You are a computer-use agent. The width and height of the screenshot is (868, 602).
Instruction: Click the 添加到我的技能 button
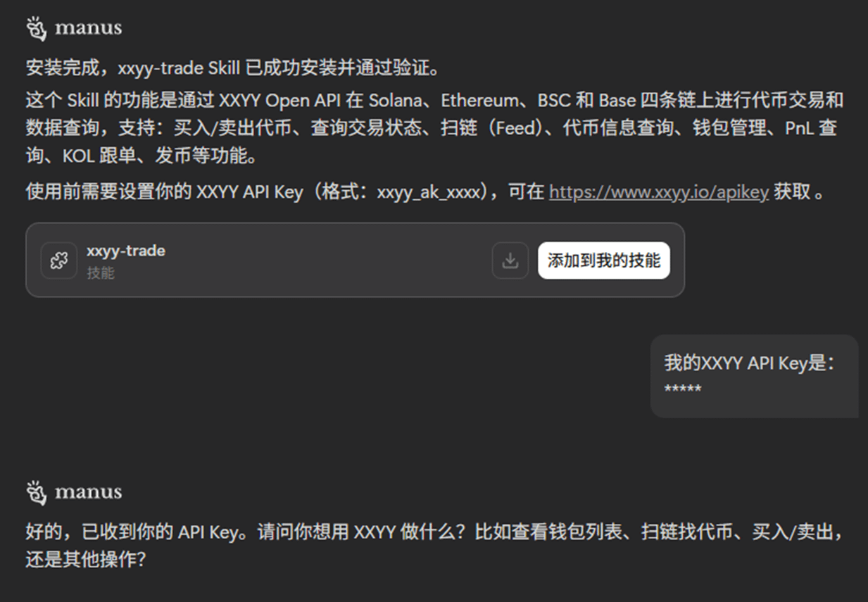[x=604, y=261]
